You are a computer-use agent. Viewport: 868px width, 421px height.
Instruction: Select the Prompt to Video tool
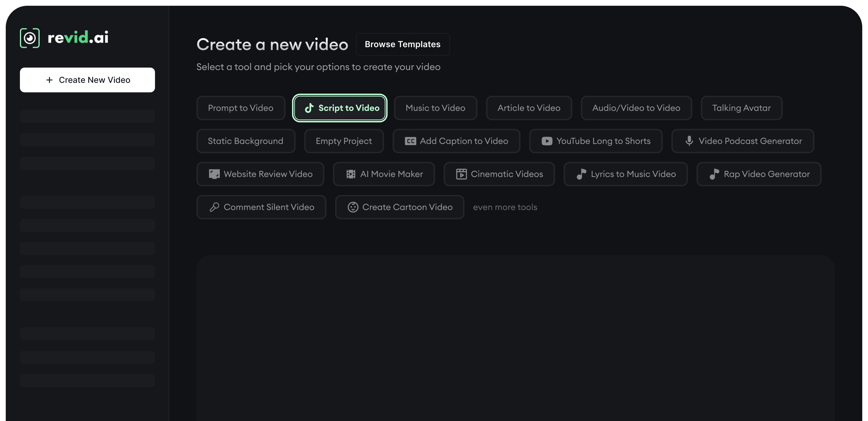click(x=240, y=108)
